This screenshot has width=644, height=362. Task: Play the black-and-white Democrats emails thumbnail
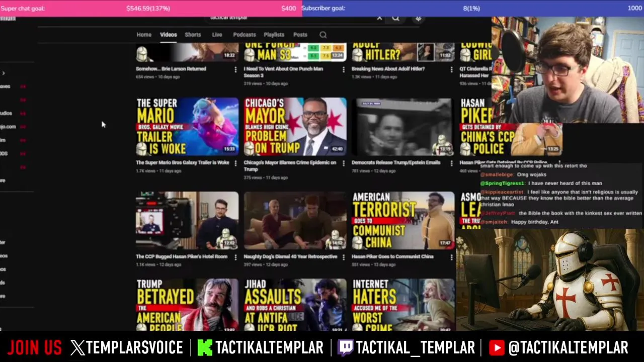(403, 127)
